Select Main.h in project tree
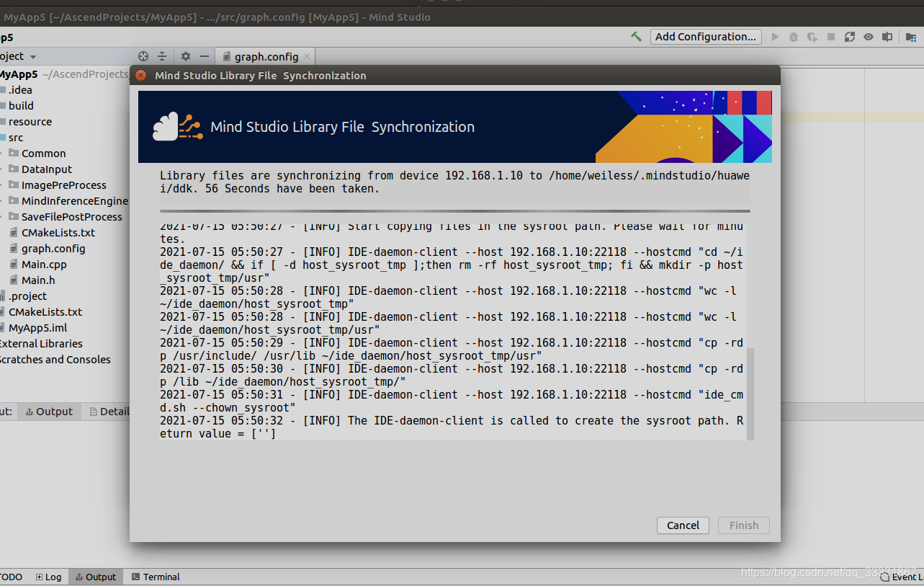The height and width of the screenshot is (586, 924). point(38,280)
